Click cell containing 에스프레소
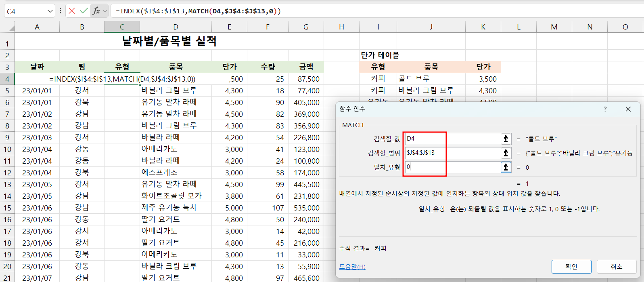The width and height of the screenshot is (644, 282). click(x=176, y=173)
